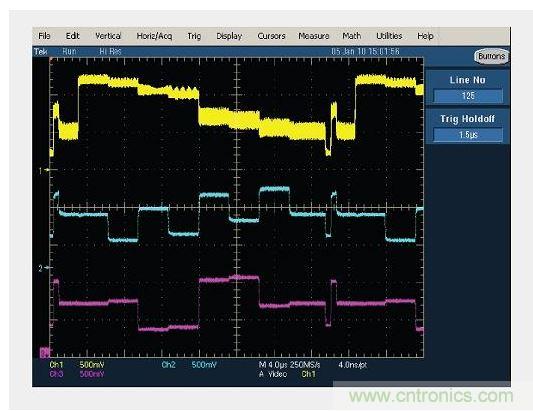Viewport: 533px width, 411px height.
Task: Select the Line No value field
Action: pyautogui.click(x=468, y=96)
